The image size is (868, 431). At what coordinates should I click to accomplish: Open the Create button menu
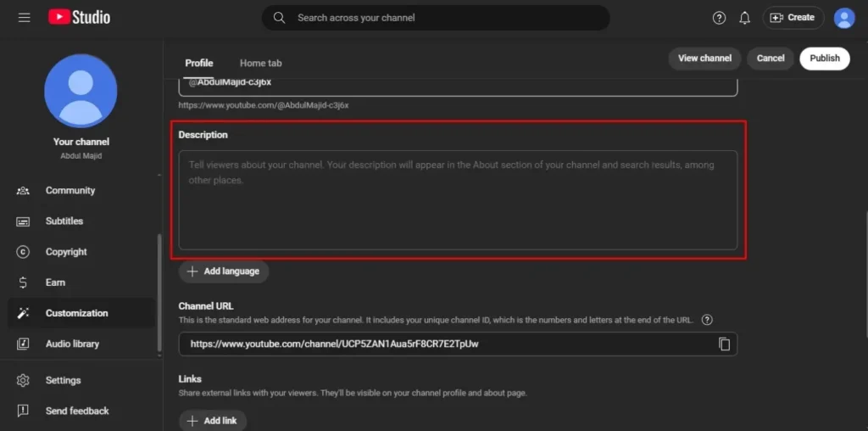pos(793,18)
